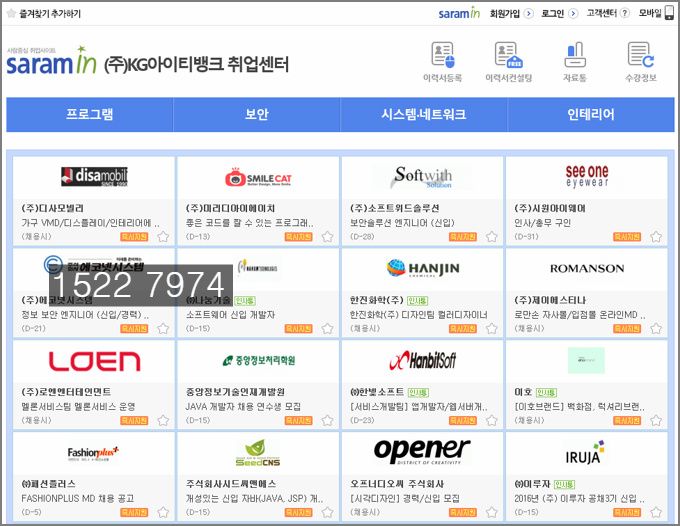Screen dimensions: 680x526
Task: Star the 오프너디오씨 주식회사 job posting
Action: point(492,513)
